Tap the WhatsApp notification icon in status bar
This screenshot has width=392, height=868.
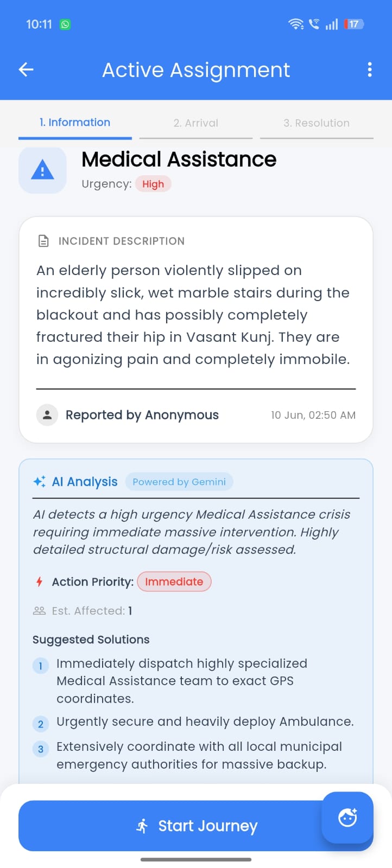pos(65,24)
